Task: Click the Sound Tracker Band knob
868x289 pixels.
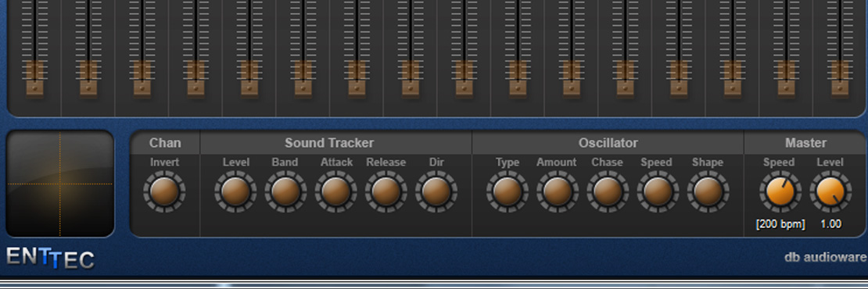Action: (x=285, y=191)
